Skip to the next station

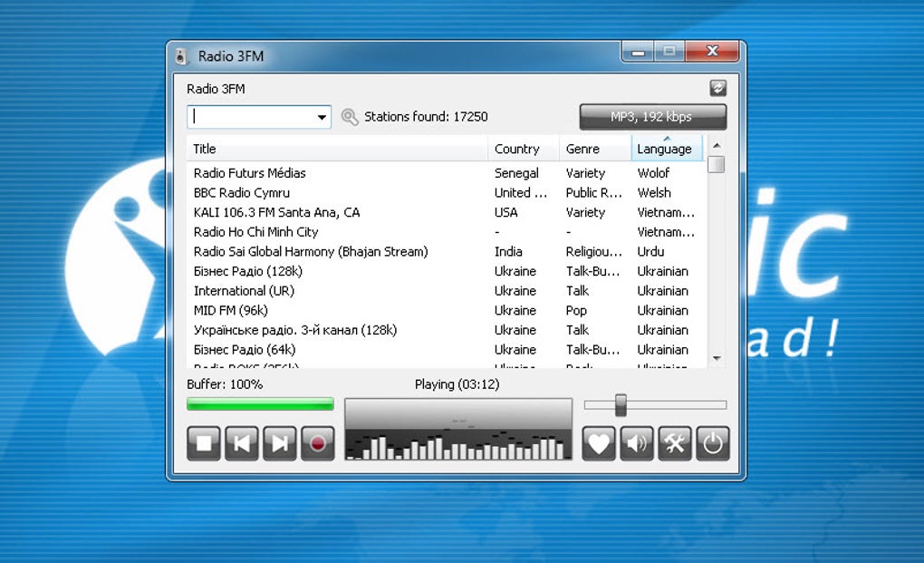click(280, 443)
